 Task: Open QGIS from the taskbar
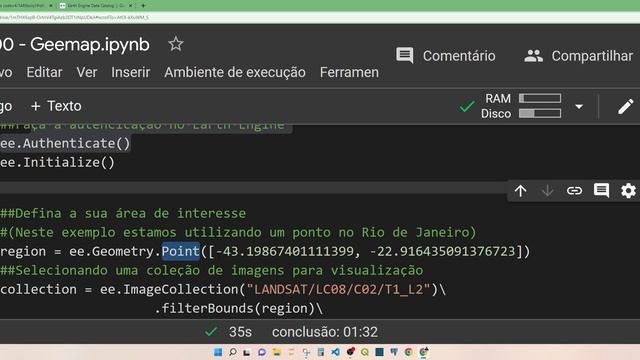[x=364, y=352]
